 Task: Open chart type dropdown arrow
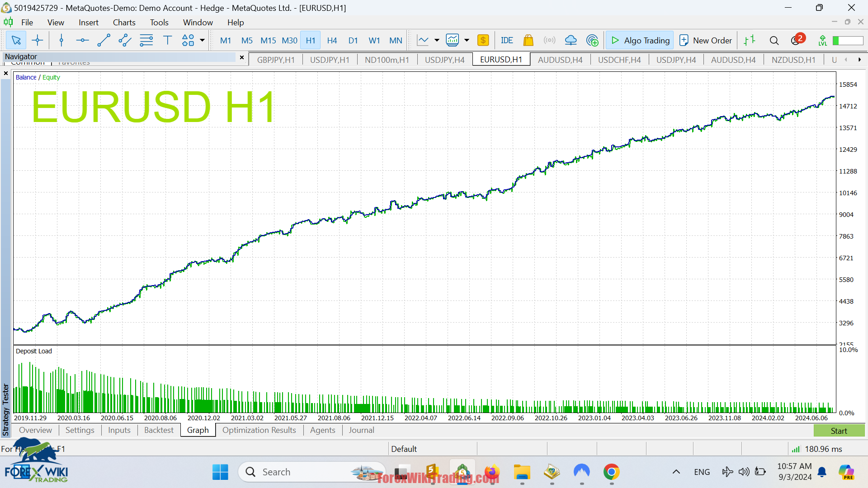click(437, 41)
